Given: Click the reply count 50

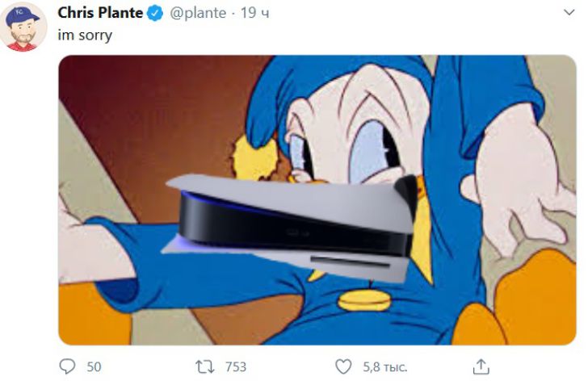Looking at the screenshot, I should coord(94,366).
